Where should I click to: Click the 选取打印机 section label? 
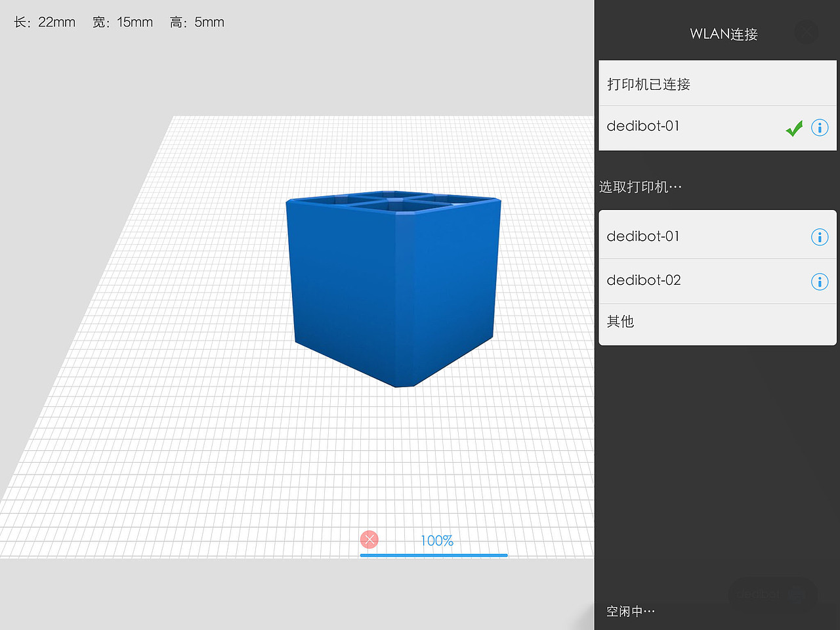(640, 187)
